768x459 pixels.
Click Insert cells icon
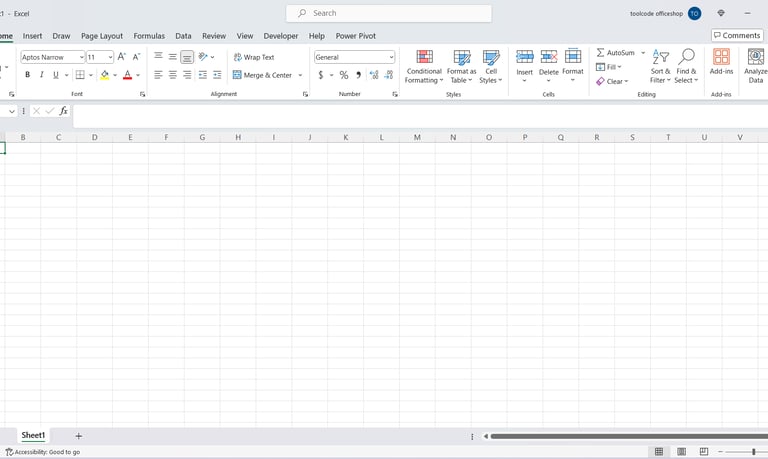click(525, 57)
